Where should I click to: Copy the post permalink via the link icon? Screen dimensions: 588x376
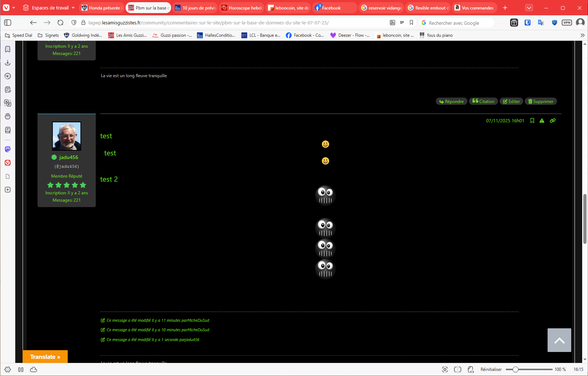pyautogui.click(x=553, y=121)
